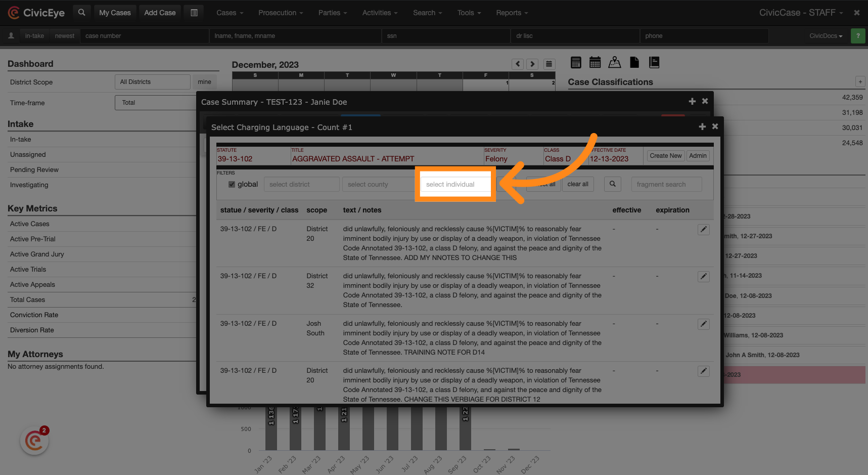Screen dimensions: 868x475
Task: Open the Reports menu
Action: (x=512, y=13)
